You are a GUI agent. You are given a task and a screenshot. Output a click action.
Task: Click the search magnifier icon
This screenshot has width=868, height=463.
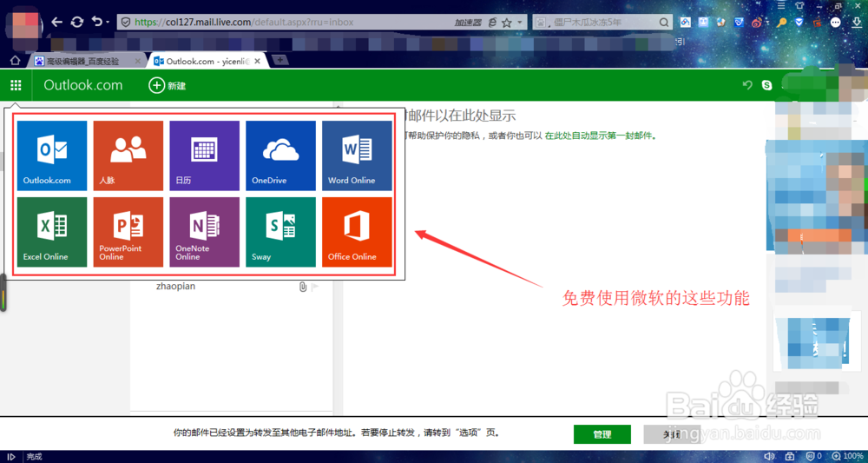(x=665, y=23)
